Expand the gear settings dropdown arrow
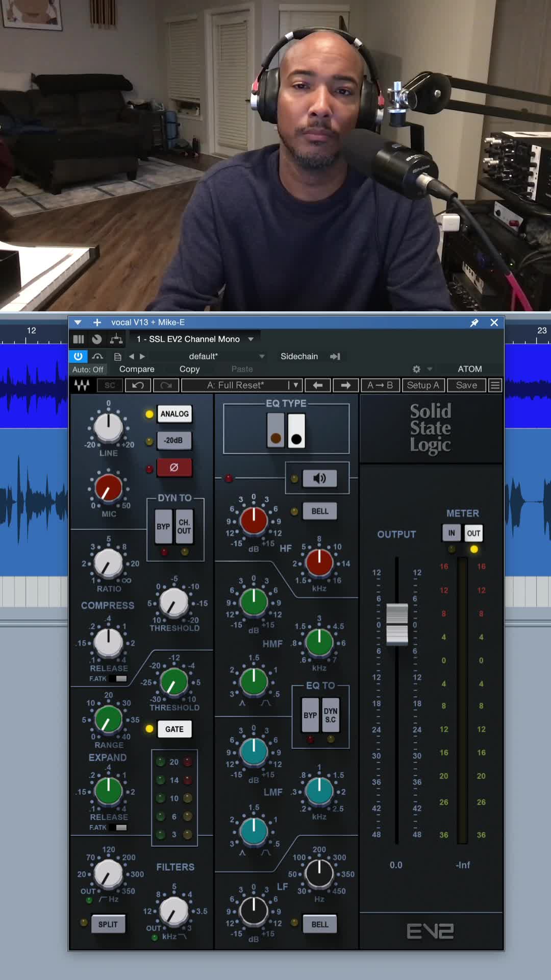 click(430, 369)
